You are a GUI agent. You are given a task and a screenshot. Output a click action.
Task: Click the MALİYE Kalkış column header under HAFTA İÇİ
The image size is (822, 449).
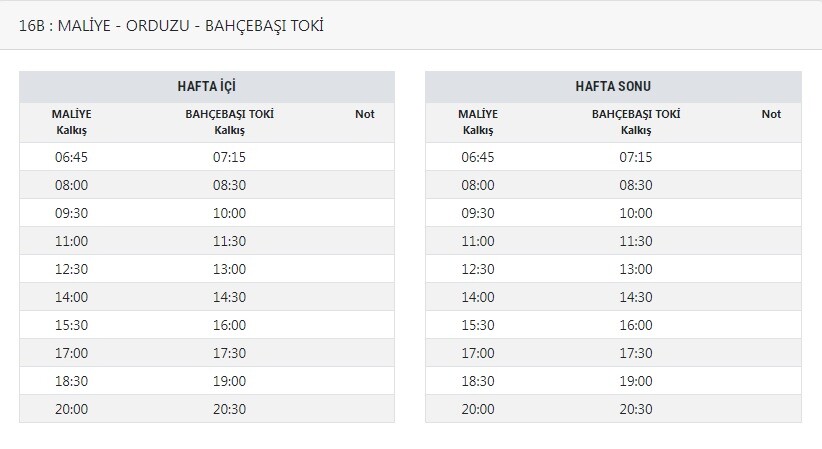[x=71, y=122]
